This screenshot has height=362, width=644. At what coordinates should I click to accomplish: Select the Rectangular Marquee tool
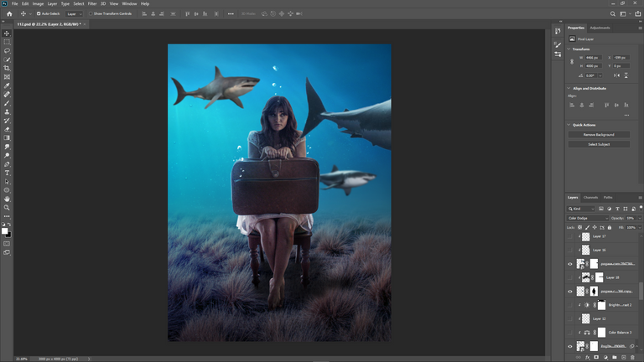click(7, 42)
